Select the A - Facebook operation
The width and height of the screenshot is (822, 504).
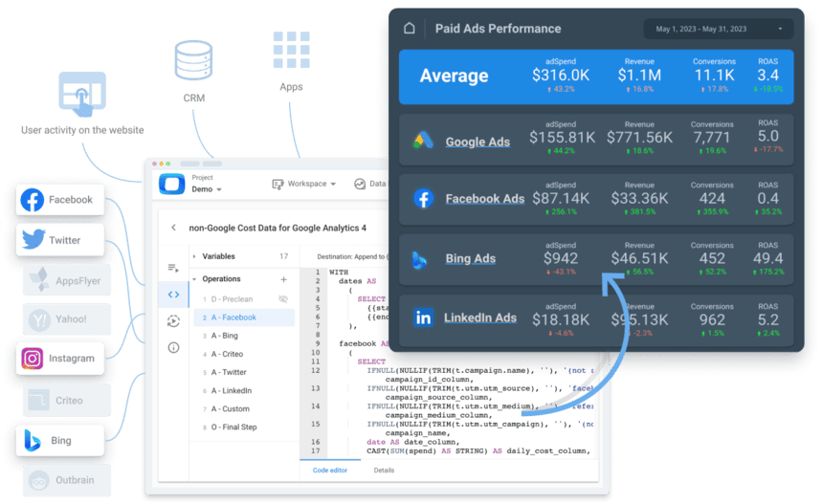pyautogui.click(x=244, y=318)
